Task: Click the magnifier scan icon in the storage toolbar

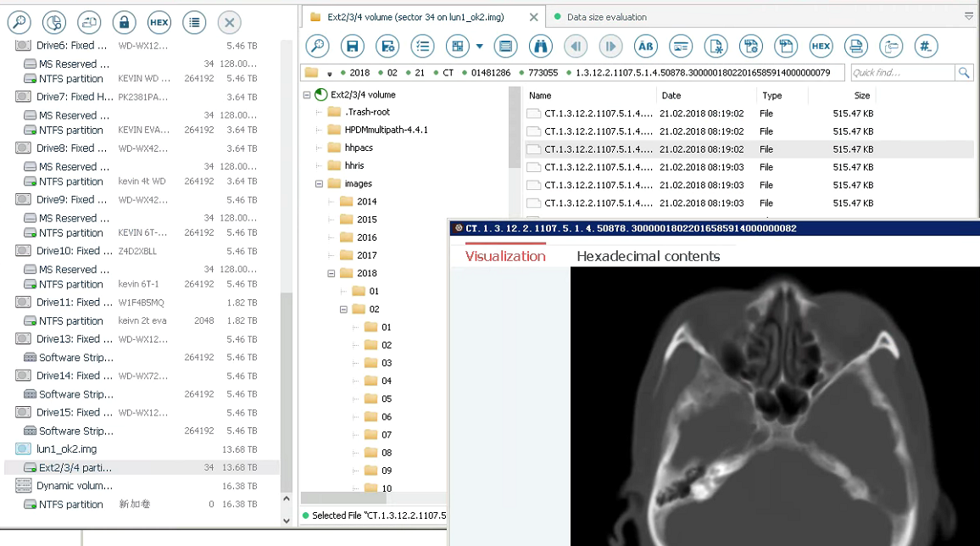Action: tap(19, 23)
